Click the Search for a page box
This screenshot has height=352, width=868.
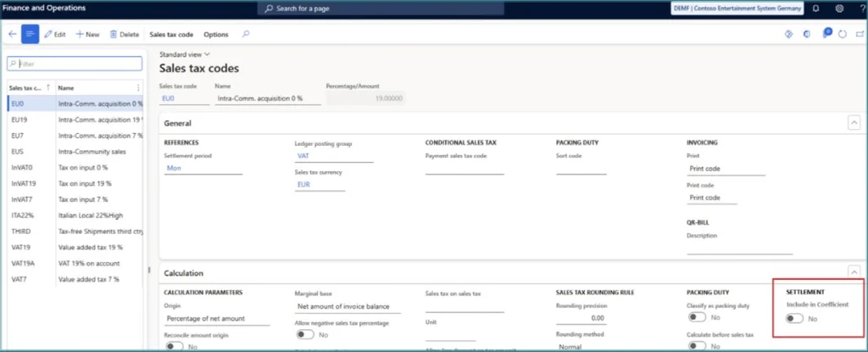tap(381, 8)
